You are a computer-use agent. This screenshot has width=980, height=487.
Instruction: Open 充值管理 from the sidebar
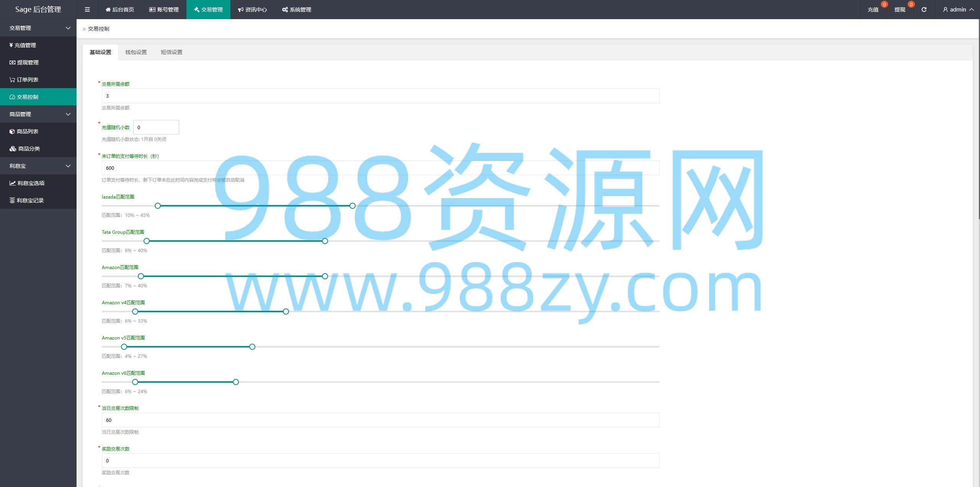[25, 45]
